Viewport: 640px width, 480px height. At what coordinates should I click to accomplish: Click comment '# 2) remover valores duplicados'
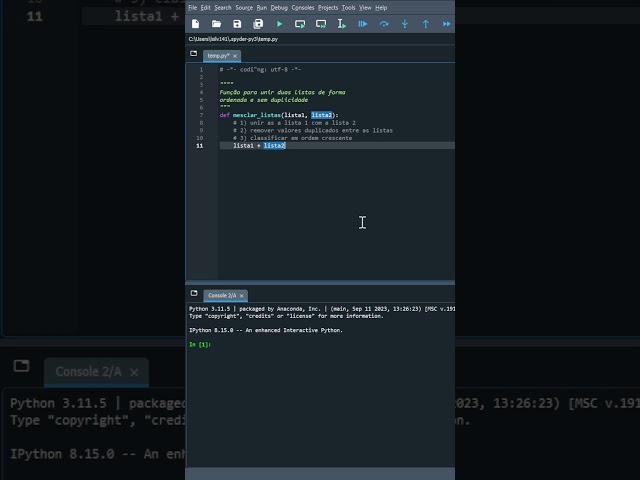point(313,131)
